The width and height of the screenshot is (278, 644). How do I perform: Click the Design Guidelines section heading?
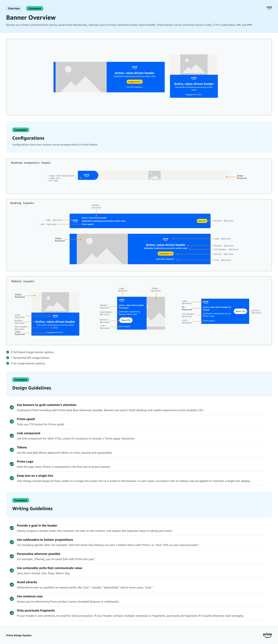32,388
